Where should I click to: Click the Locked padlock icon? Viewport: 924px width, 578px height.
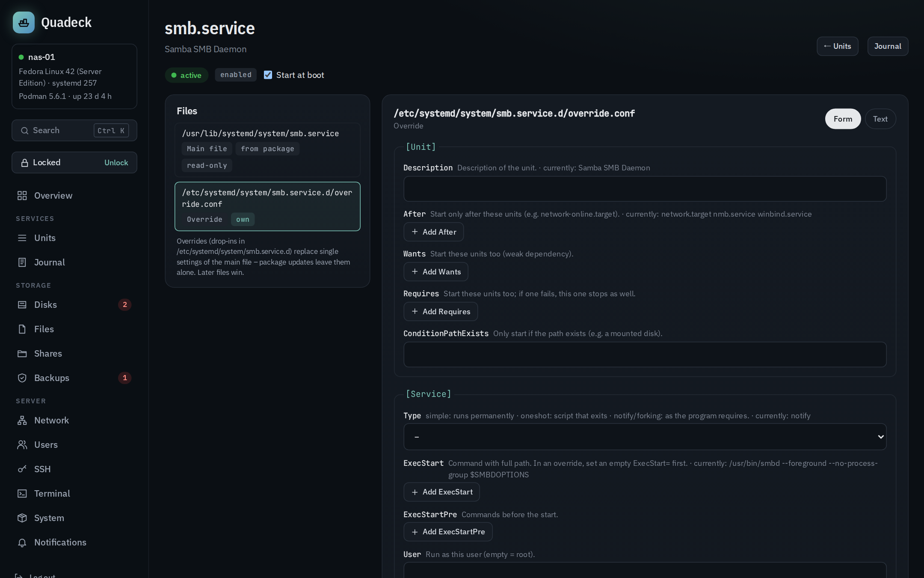(x=25, y=163)
